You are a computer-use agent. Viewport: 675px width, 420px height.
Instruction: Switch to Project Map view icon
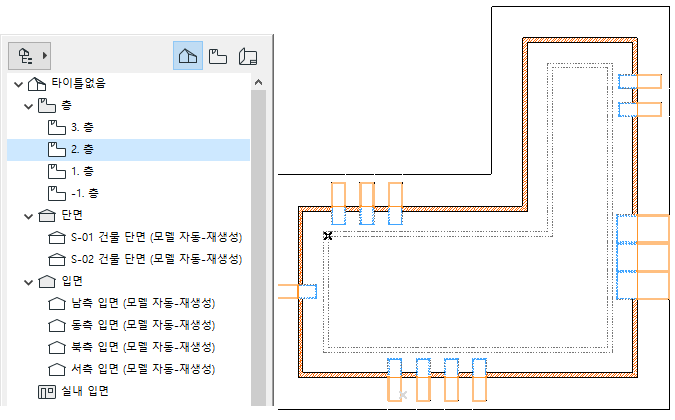[188, 56]
